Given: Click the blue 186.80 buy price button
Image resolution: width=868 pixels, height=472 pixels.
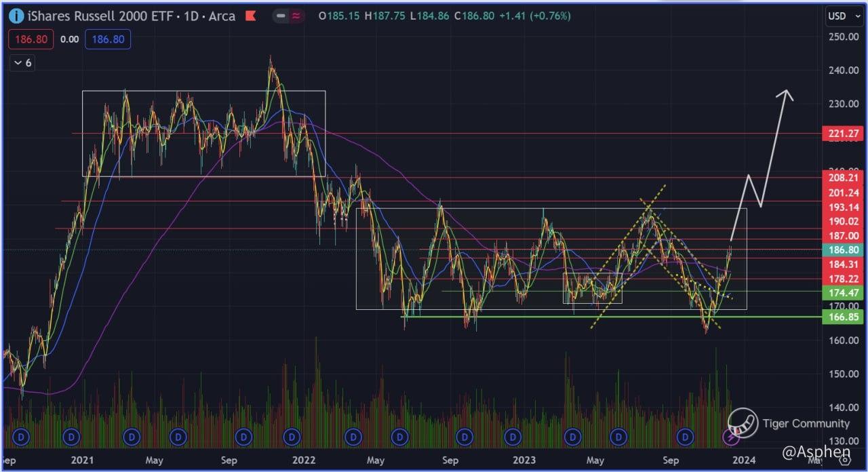Looking at the screenshot, I should [108, 39].
